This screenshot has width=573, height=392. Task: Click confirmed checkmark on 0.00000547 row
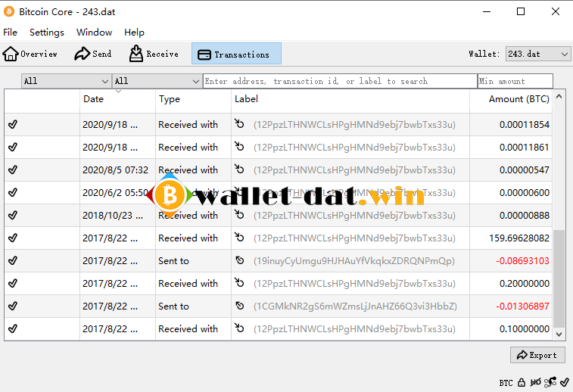pyautogui.click(x=13, y=170)
